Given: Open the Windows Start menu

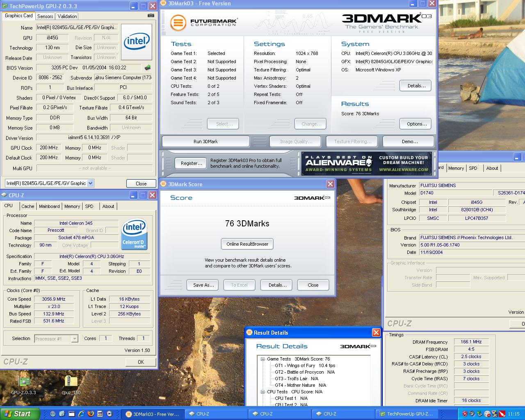Looking at the screenshot, I should coord(20,414).
